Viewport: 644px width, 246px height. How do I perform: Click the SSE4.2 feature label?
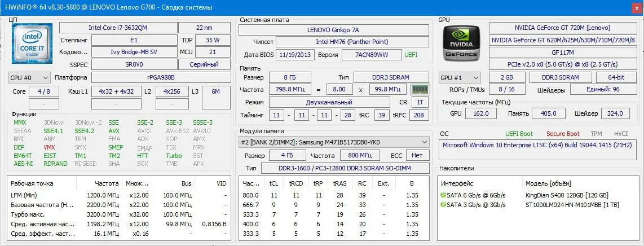point(84,131)
